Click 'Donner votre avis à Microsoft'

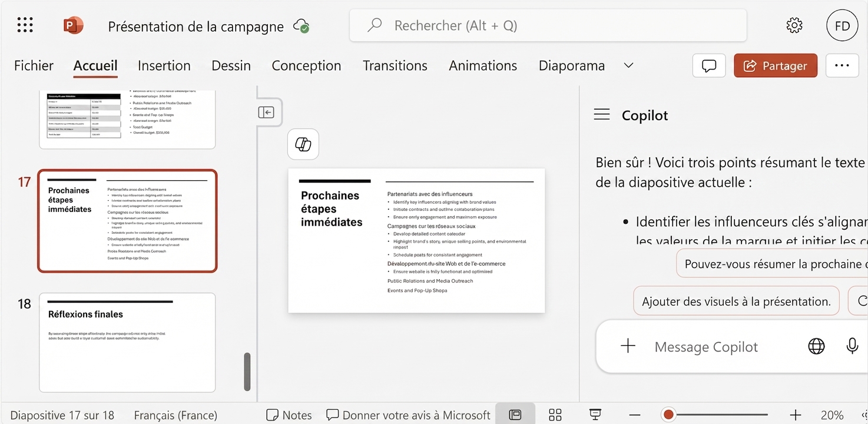coord(409,415)
